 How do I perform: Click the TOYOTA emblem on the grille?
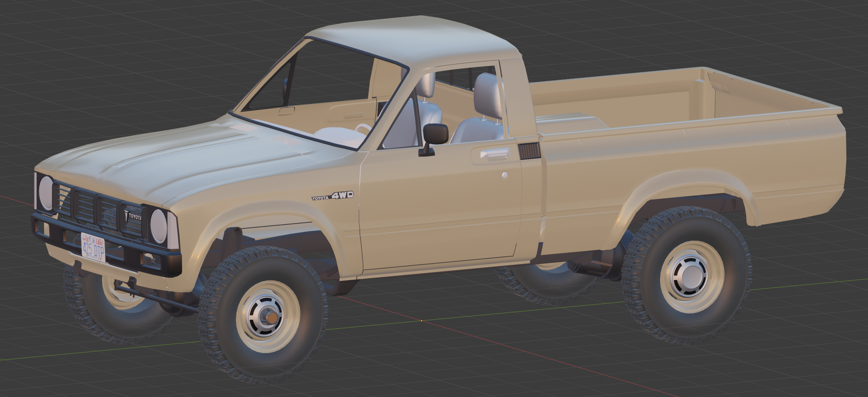pyautogui.click(x=133, y=216)
